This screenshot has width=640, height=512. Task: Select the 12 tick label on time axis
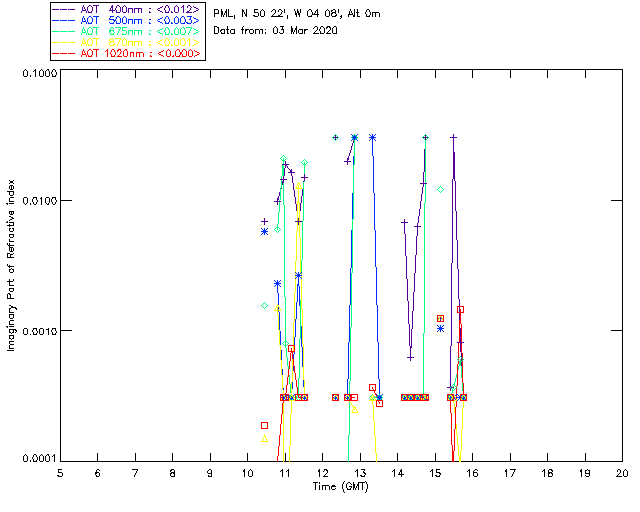point(322,473)
